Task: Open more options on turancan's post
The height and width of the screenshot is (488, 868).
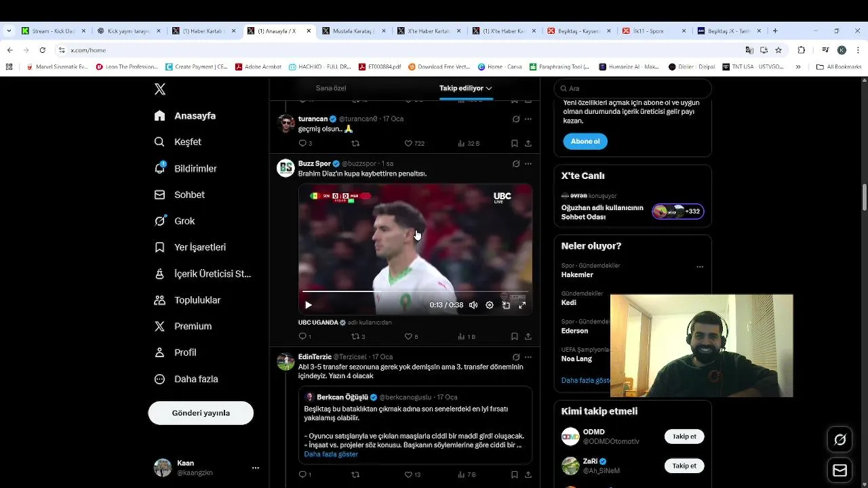Action: tap(528, 119)
